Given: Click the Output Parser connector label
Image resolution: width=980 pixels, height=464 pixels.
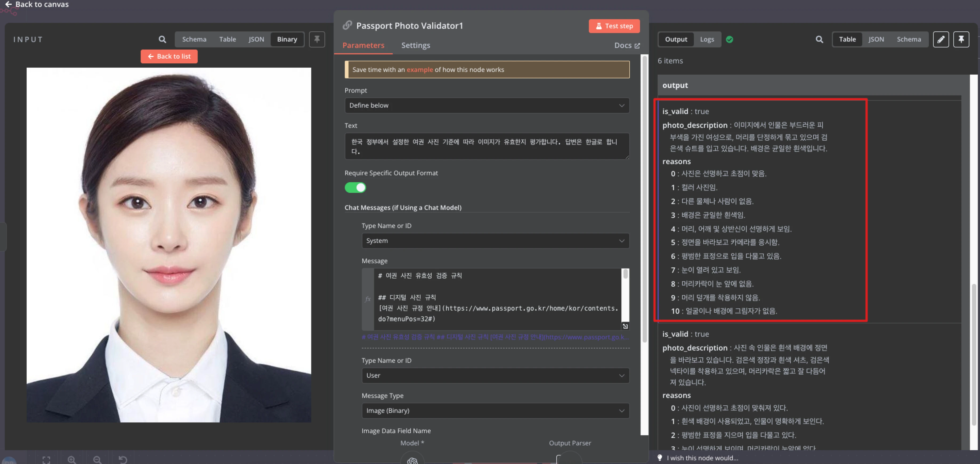Looking at the screenshot, I should (x=569, y=443).
